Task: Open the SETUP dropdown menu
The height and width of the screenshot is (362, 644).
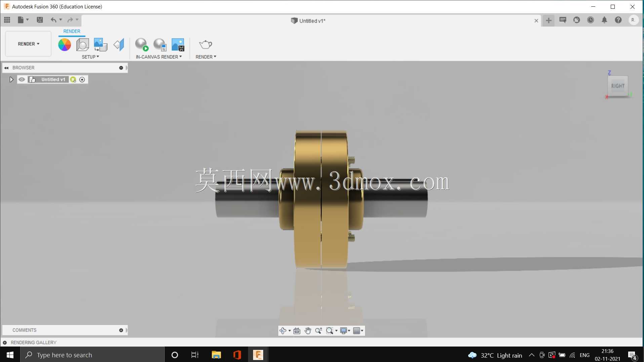Action: coord(90,57)
